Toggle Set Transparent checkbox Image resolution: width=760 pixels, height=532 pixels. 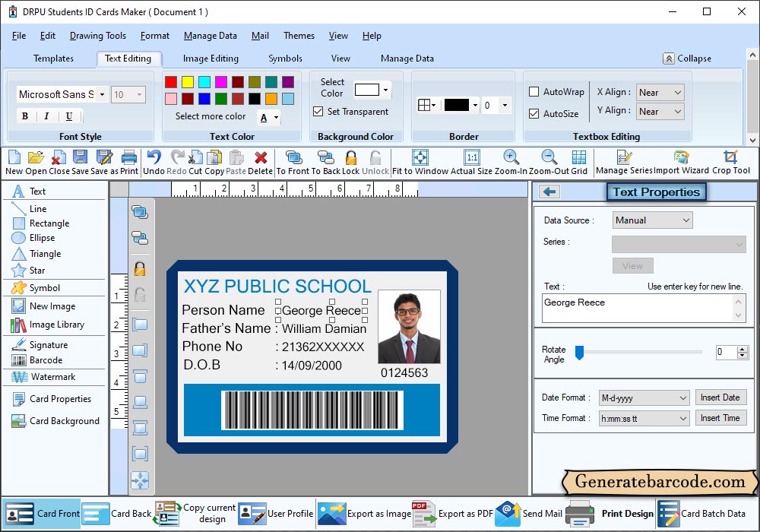coord(318,112)
